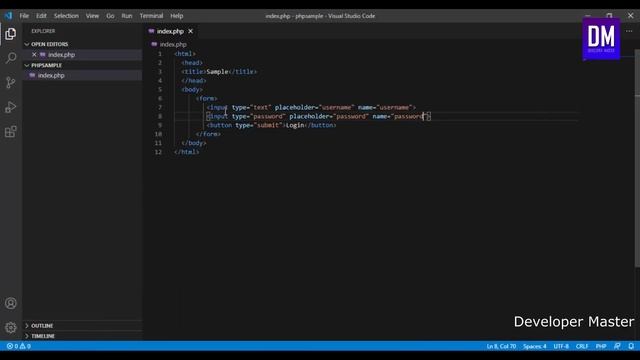
Task: Click placeholder="username" on line 7
Action: [x=314, y=107]
